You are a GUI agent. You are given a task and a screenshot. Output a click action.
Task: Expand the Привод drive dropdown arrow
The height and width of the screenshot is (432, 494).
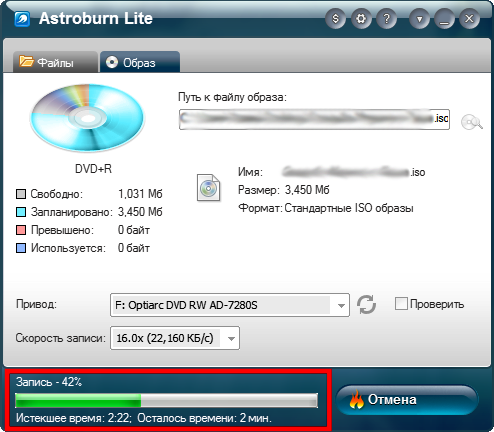[341, 305]
